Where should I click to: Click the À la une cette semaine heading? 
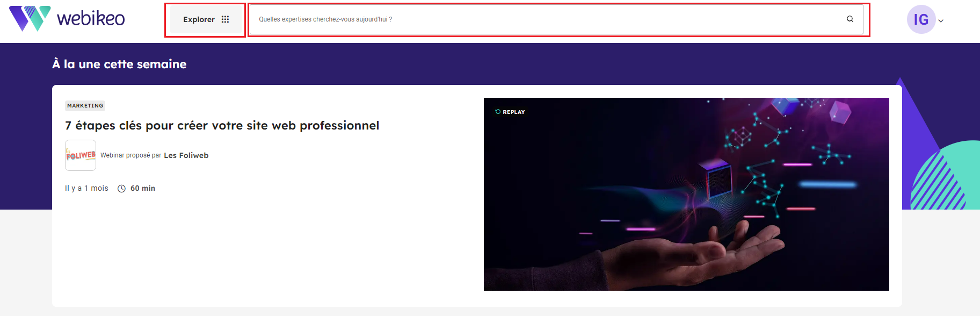(x=119, y=64)
